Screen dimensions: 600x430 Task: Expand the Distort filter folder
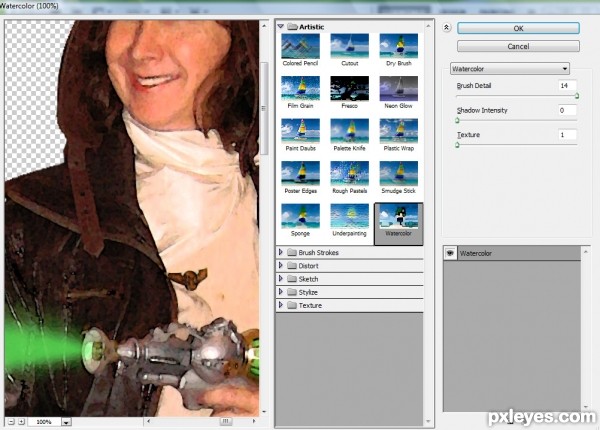280,265
